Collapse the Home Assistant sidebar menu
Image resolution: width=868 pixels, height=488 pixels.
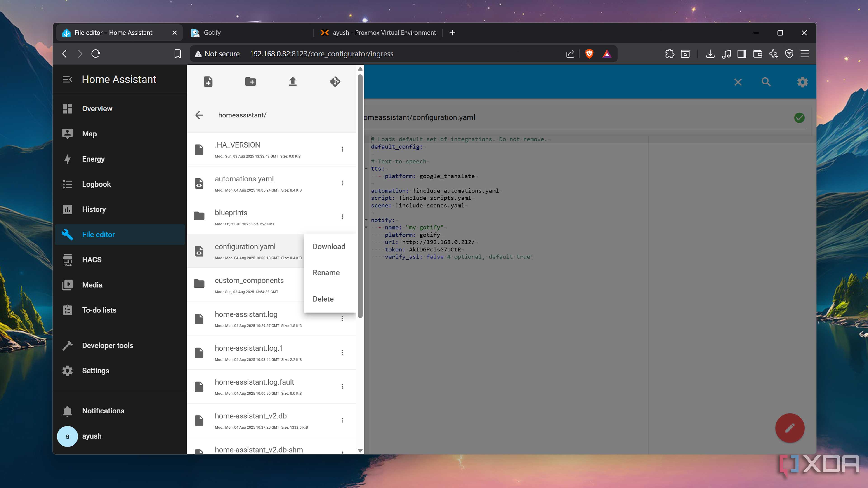click(x=67, y=80)
